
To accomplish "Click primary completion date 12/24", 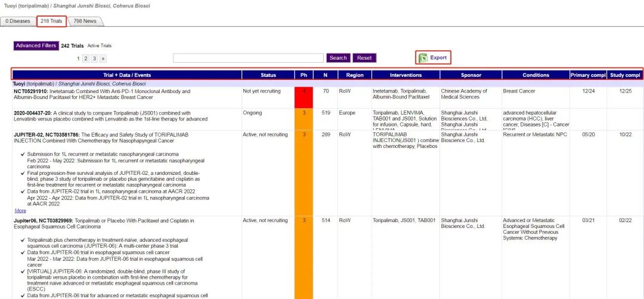I will pyautogui.click(x=588, y=91).
